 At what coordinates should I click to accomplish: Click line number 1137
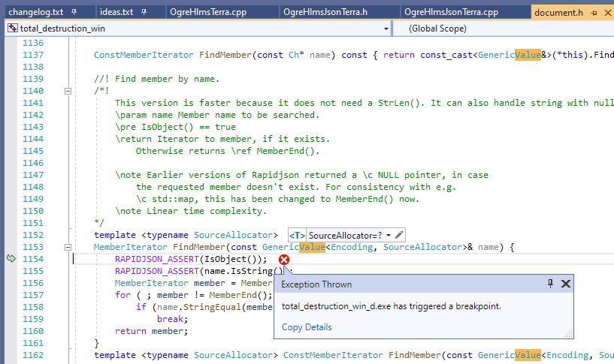pyautogui.click(x=33, y=55)
